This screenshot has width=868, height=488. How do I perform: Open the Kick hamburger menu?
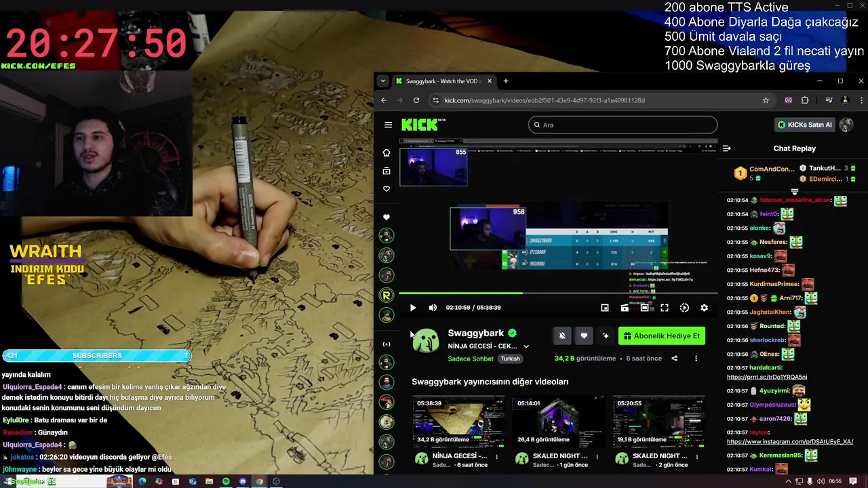[x=388, y=125]
